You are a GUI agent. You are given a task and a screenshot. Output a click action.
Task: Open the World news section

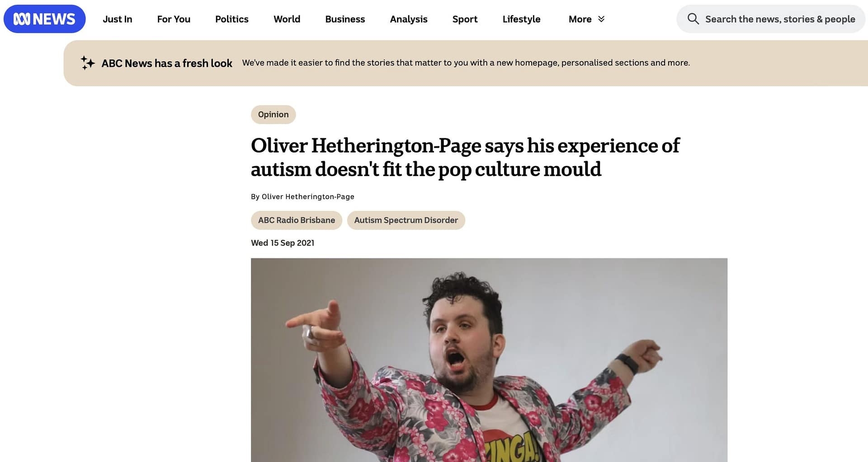[287, 19]
